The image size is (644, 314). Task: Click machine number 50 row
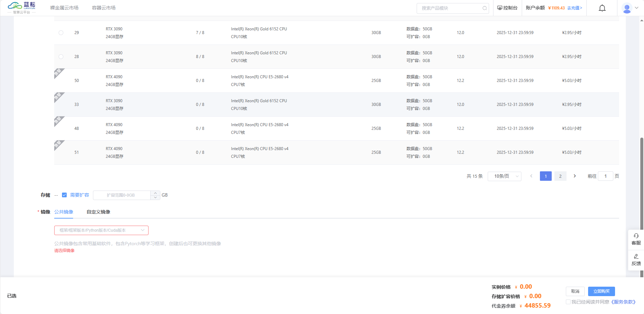336,81
